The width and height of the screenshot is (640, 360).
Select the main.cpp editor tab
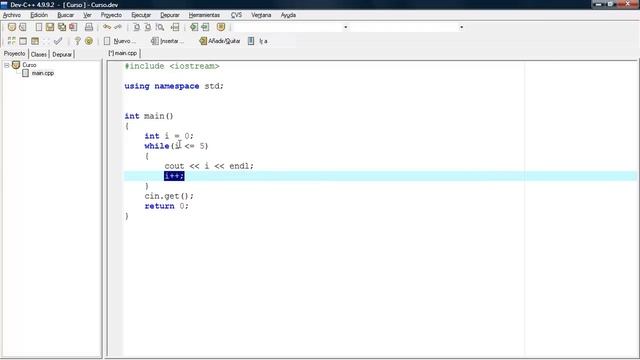click(123, 53)
